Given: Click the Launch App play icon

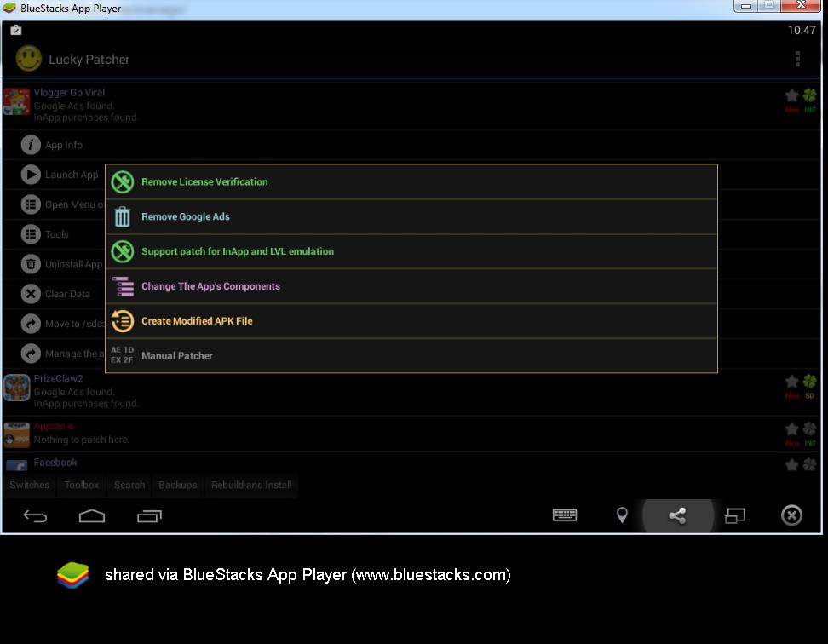Looking at the screenshot, I should point(31,175).
